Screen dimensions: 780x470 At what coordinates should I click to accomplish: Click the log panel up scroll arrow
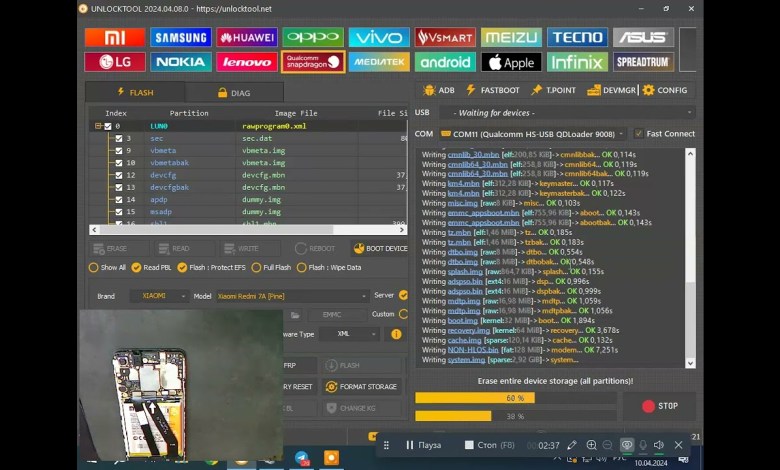click(x=690, y=154)
